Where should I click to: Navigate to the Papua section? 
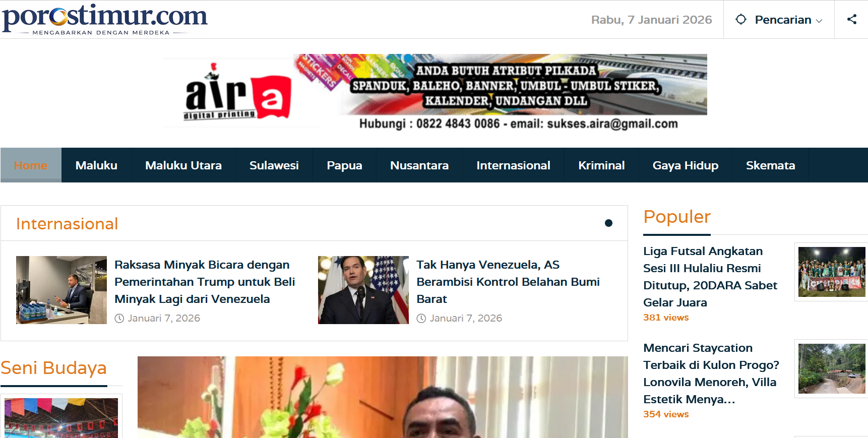[344, 165]
